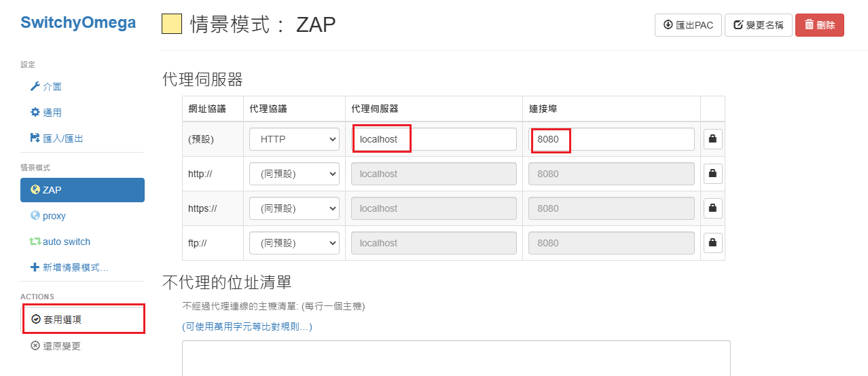
Task: Click the lock icon in the https:// row
Action: (x=712, y=208)
